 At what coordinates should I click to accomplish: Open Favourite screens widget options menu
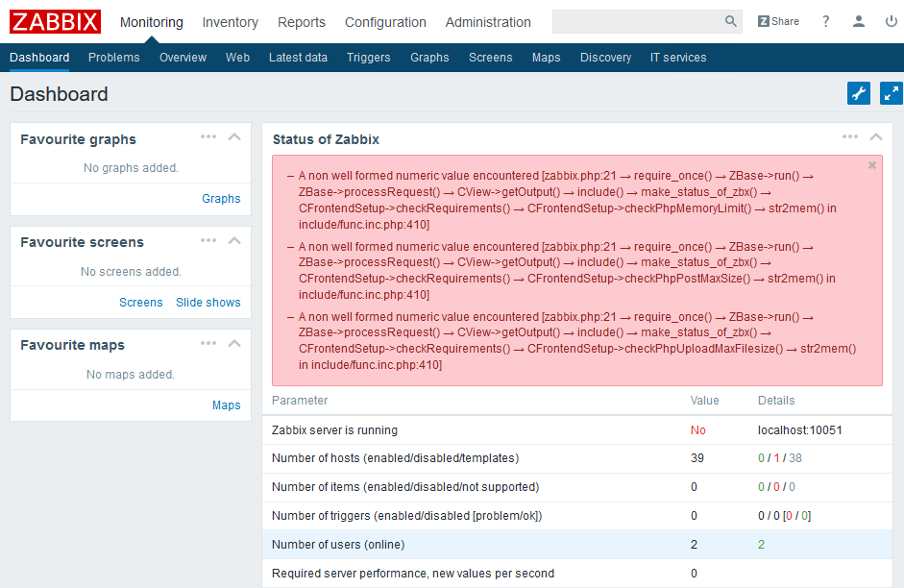[208, 240]
